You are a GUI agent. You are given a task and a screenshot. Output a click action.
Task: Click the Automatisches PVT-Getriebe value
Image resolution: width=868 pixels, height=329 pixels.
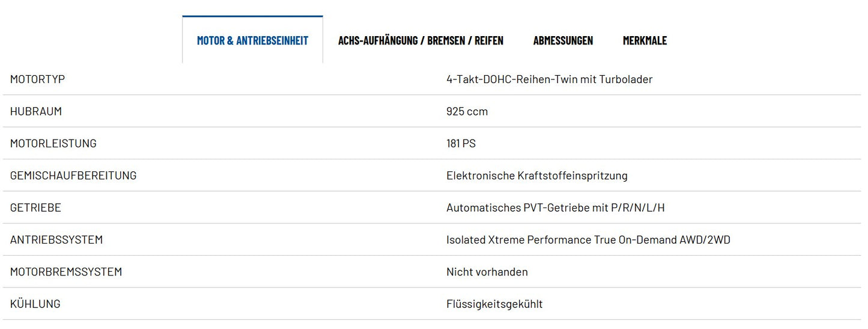tap(555, 208)
